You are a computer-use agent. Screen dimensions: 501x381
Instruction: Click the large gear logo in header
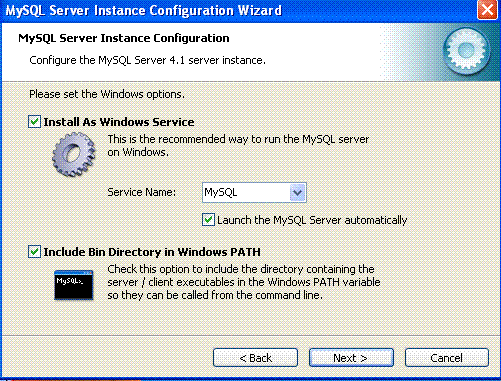(x=467, y=51)
